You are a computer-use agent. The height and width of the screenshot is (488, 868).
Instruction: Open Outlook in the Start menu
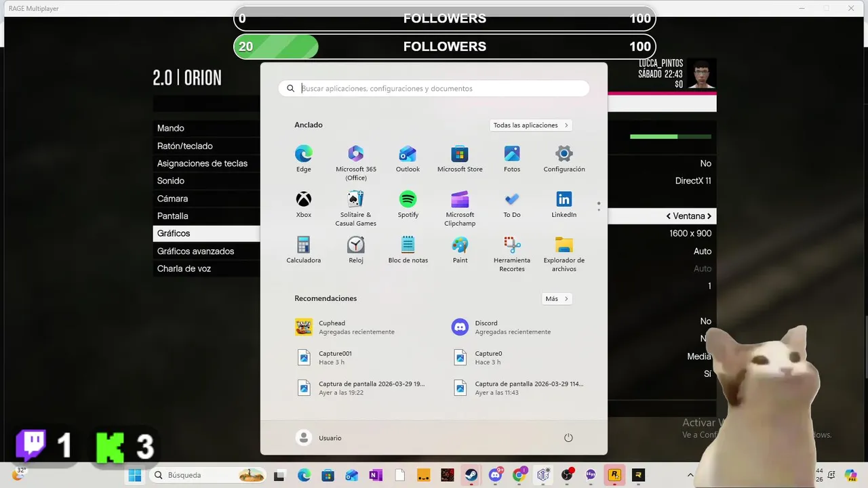coord(408,159)
